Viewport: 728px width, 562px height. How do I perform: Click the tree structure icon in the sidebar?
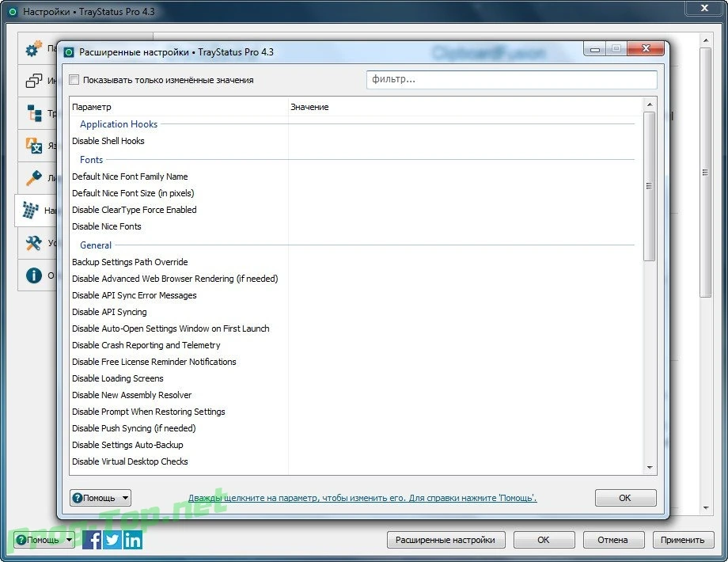34,113
